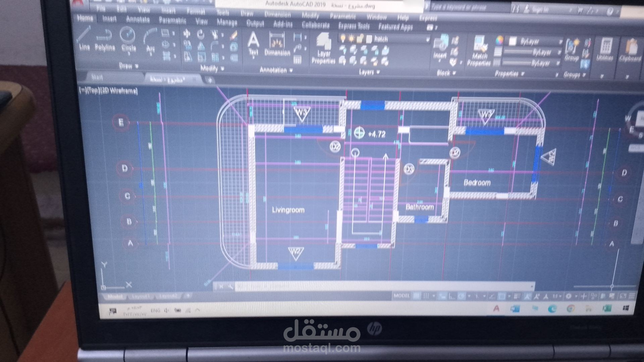
Task: Select the Text annotation tool
Action: (x=253, y=44)
